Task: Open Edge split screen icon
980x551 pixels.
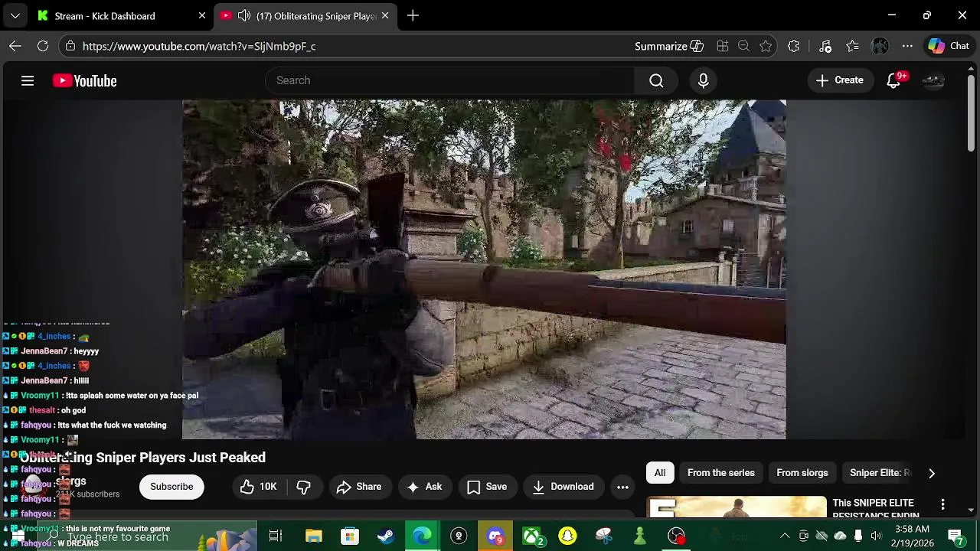Action: pyautogui.click(x=722, y=46)
